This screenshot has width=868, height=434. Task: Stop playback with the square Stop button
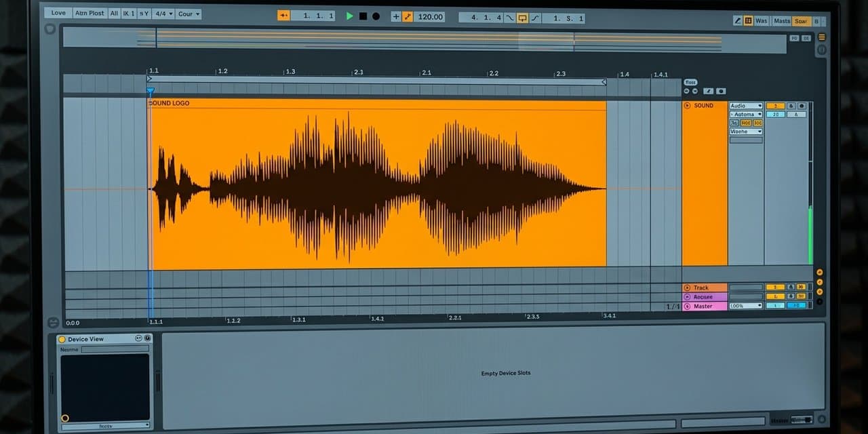[x=363, y=16]
